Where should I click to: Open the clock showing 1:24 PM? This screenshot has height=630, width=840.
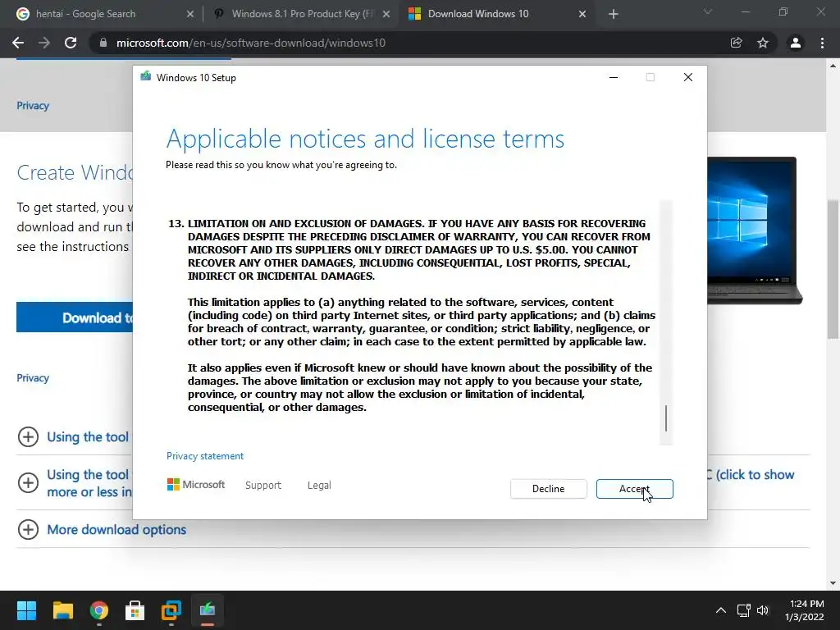point(805,609)
